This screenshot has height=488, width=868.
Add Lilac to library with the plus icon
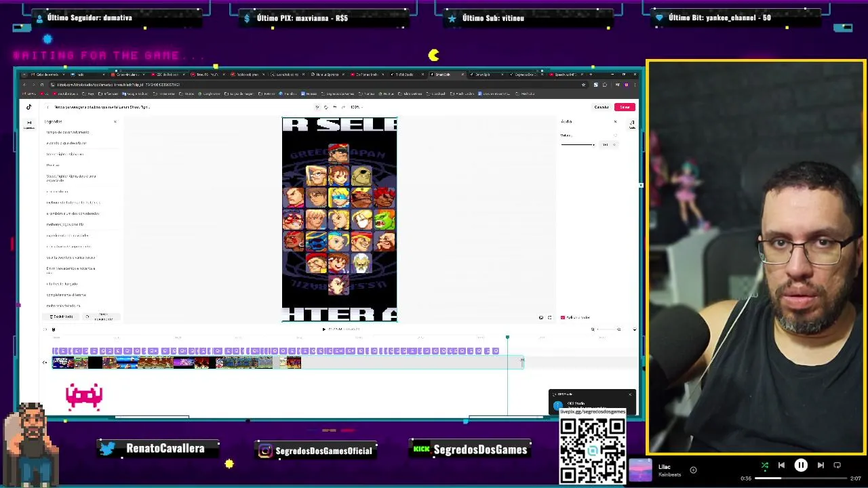(693, 470)
